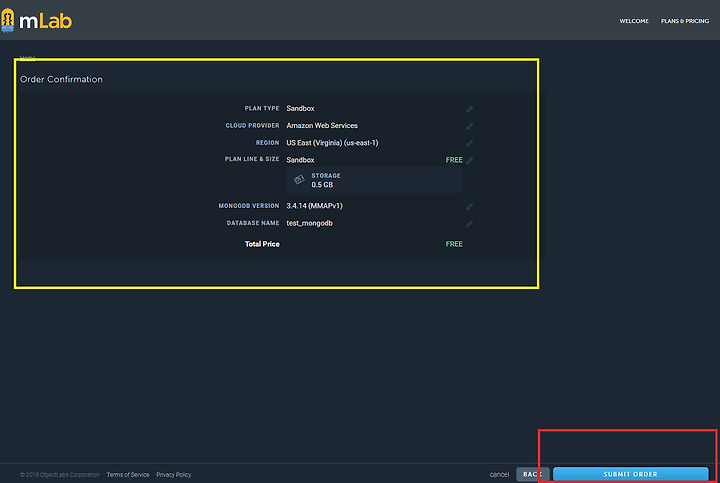
Task: Edit the MongoDB Version pencil icon
Action: (x=469, y=207)
